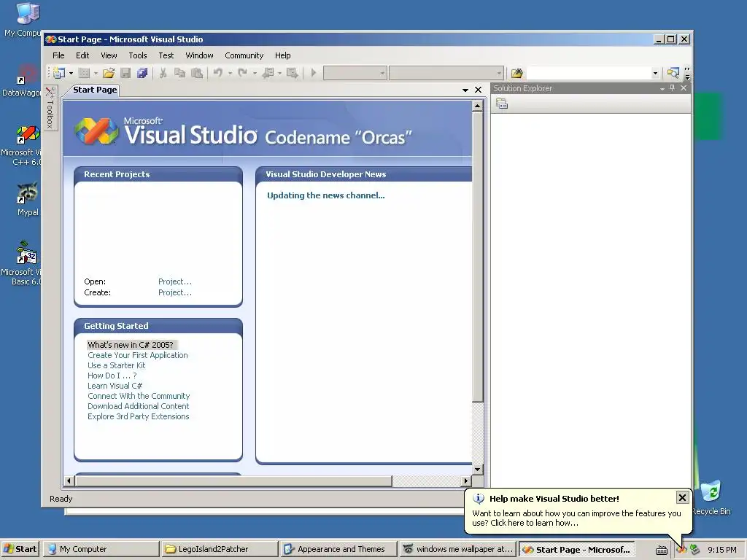Click the Solution Explorer Properties icon
The image size is (747, 560).
(502, 104)
